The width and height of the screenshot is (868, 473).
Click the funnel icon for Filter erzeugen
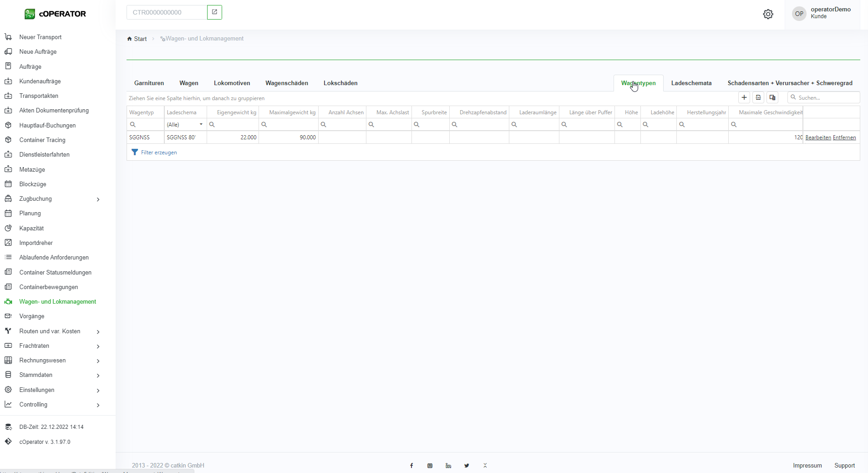[135, 153]
